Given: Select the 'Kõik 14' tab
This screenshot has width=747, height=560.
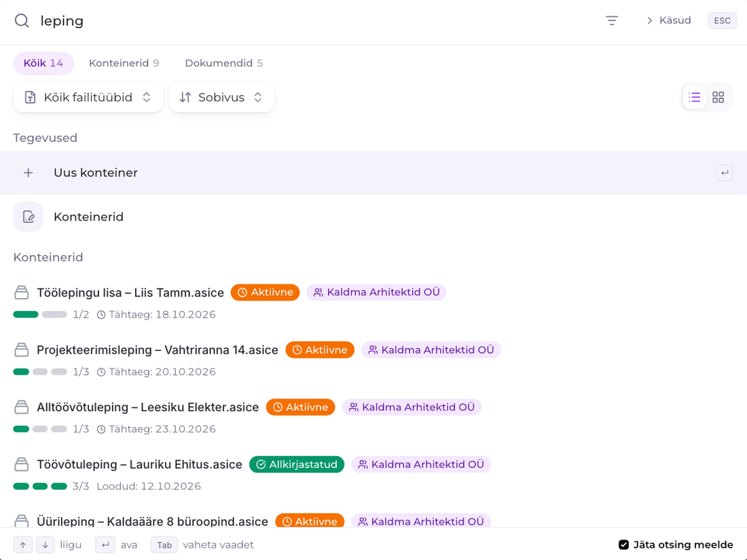Looking at the screenshot, I should click(x=43, y=63).
